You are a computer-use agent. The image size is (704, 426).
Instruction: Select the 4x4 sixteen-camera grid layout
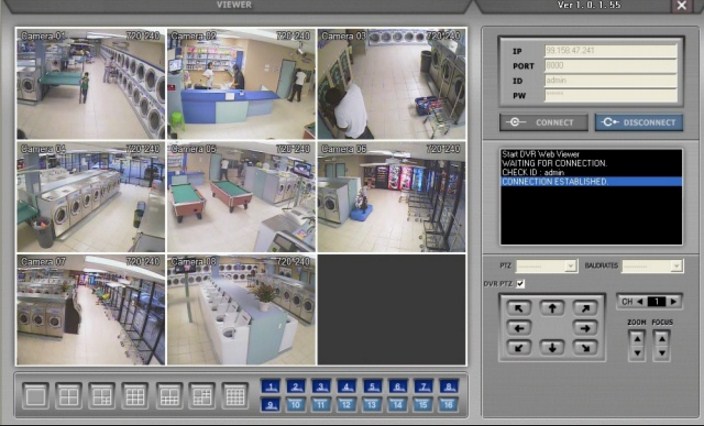click(235, 395)
